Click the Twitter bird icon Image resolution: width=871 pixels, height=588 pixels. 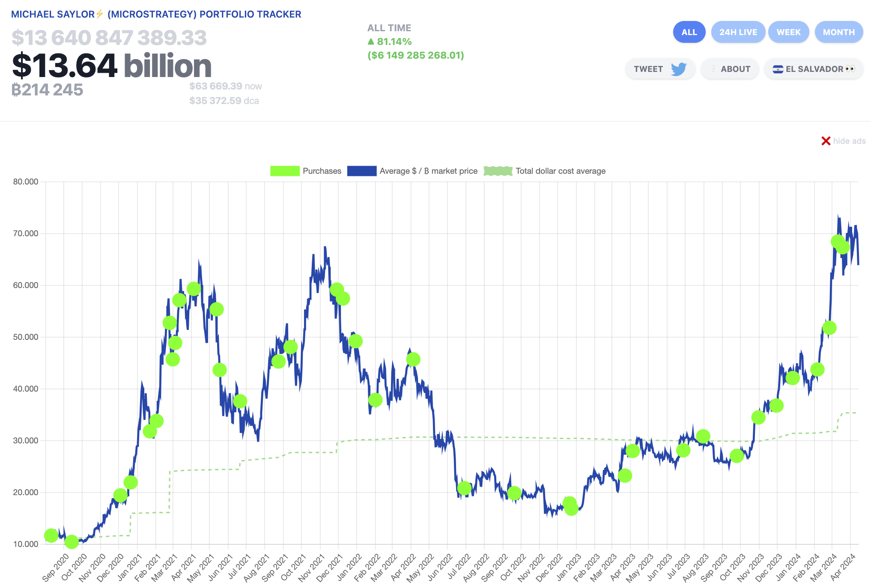pyautogui.click(x=679, y=69)
